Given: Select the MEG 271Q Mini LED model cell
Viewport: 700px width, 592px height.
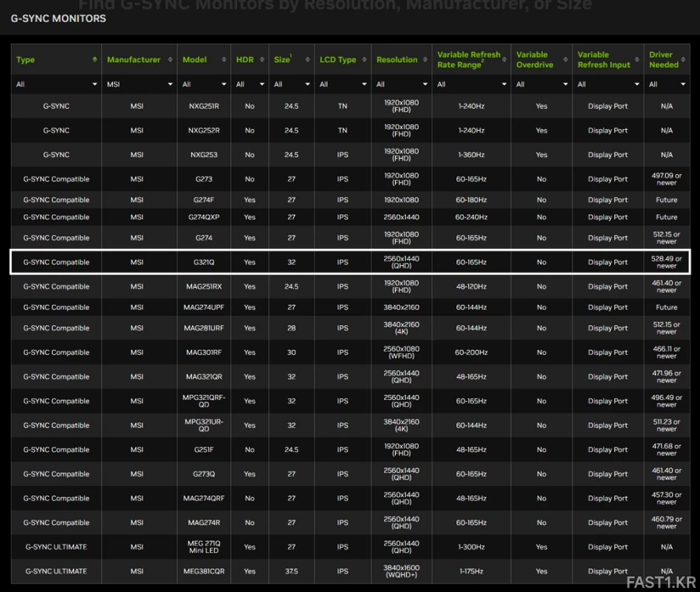Looking at the screenshot, I should point(204,547).
